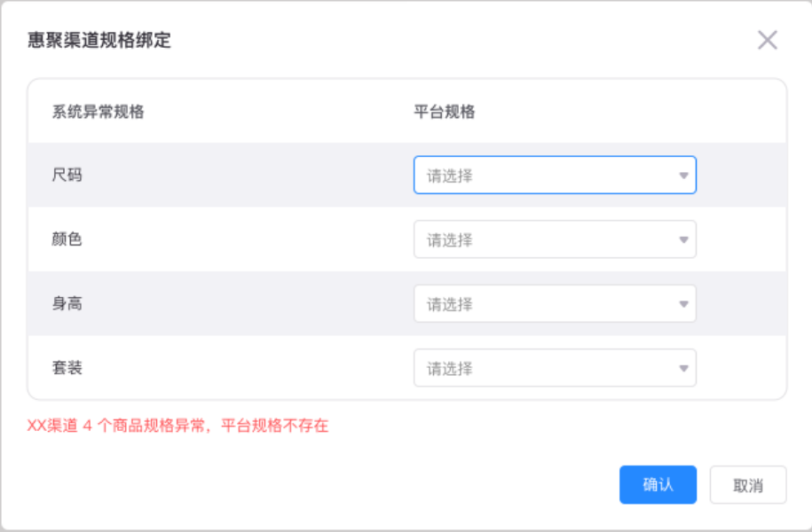Open the 身高 platform spec dropdown
The width and height of the screenshot is (812, 532).
point(555,303)
